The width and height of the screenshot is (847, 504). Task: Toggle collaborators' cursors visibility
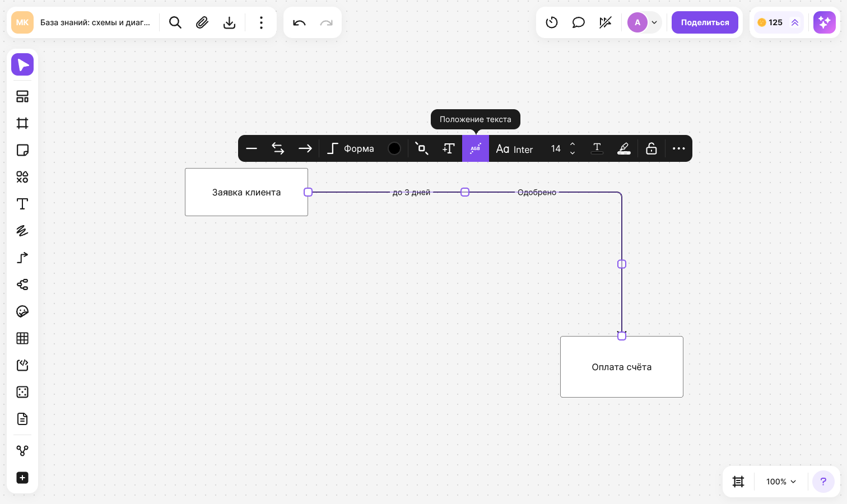pos(606,22)
